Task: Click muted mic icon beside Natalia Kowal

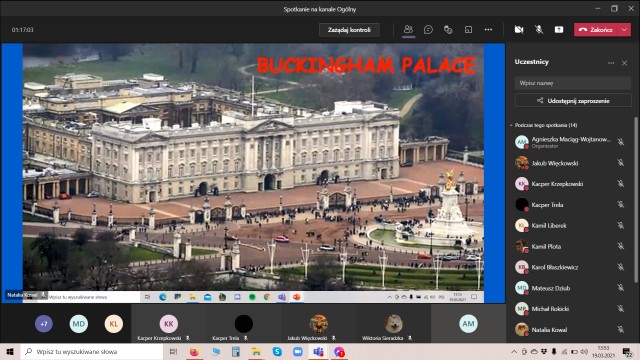Action: (620, 329)
